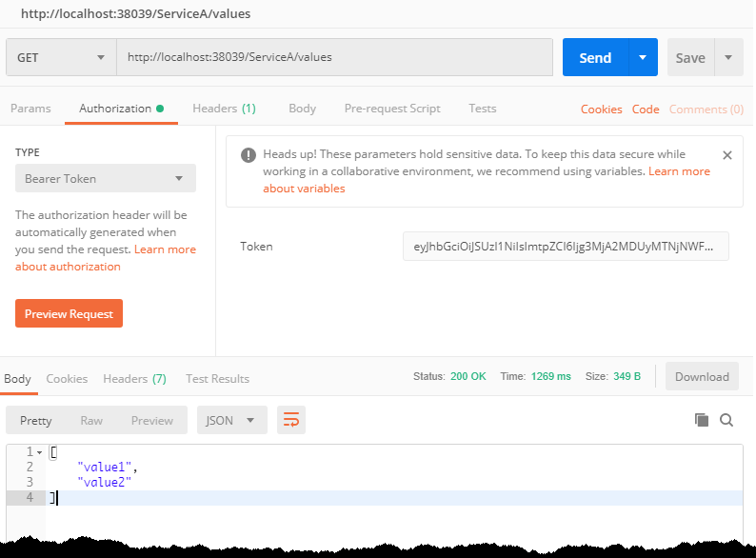Select the Preview response view
This screenshot has width=756, height=558.
coord(152,420)
